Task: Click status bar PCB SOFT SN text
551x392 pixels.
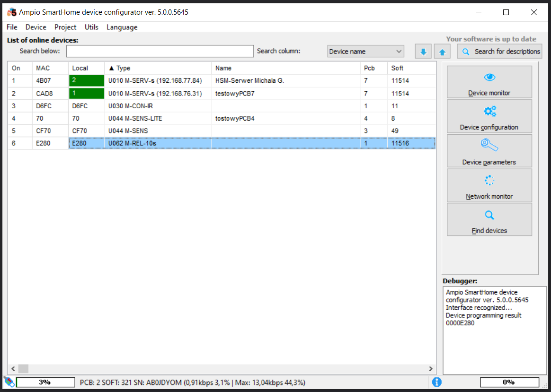Action: click(x=193, y=383)
